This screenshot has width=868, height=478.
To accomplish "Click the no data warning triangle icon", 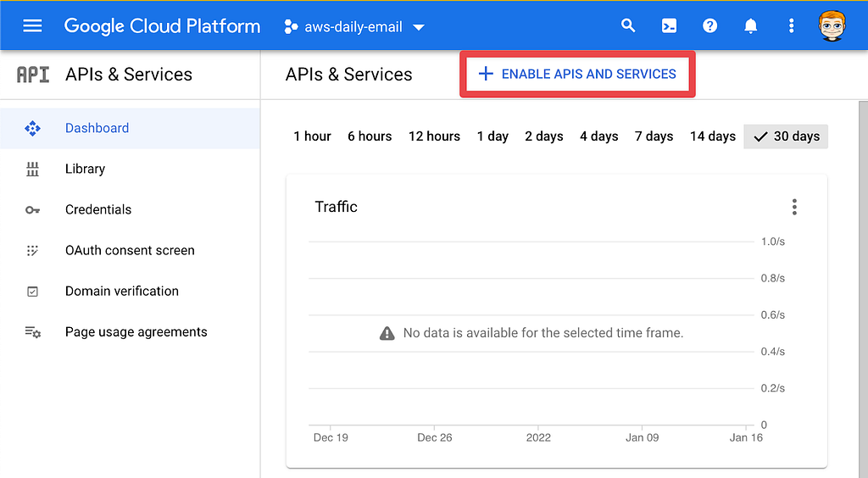I will 387,333.
